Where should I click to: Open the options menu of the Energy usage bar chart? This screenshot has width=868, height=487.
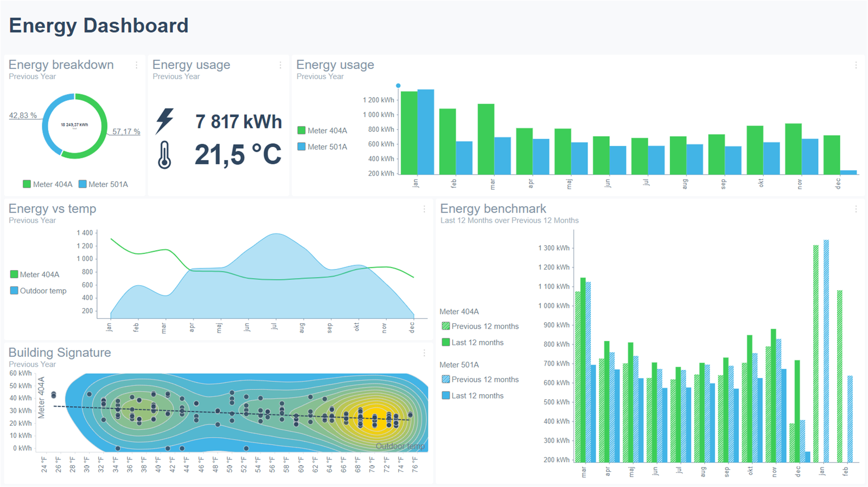click(856, 65)
